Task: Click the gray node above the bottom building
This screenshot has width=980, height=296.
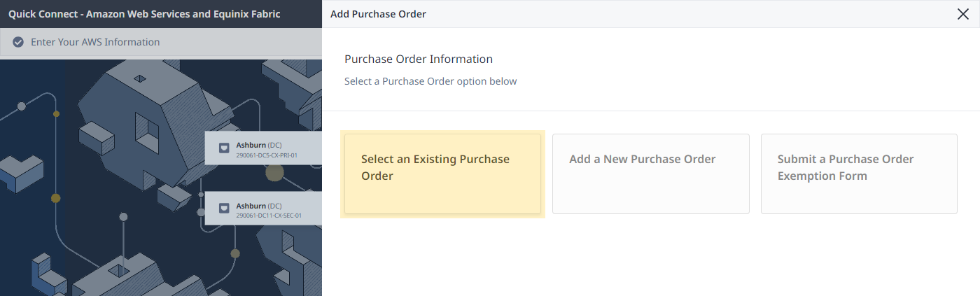Action: pos(123,217)
